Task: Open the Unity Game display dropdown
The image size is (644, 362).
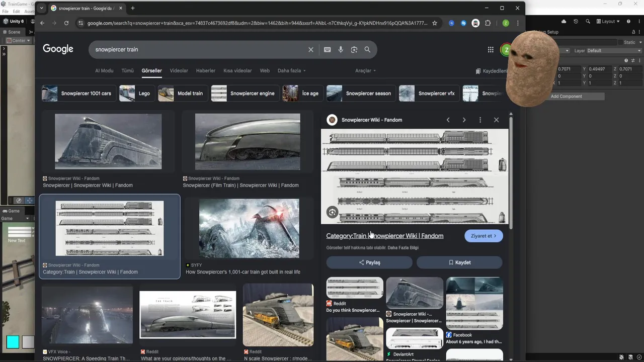Action: click(x=17, y=218)
